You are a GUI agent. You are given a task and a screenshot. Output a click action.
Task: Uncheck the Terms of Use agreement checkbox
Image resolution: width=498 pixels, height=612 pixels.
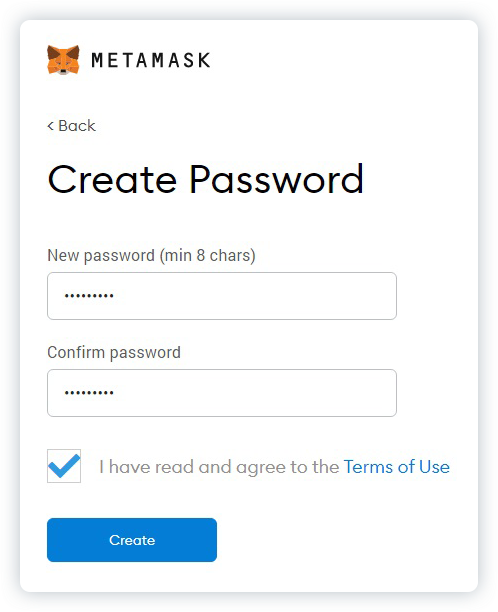coord(64,466)
